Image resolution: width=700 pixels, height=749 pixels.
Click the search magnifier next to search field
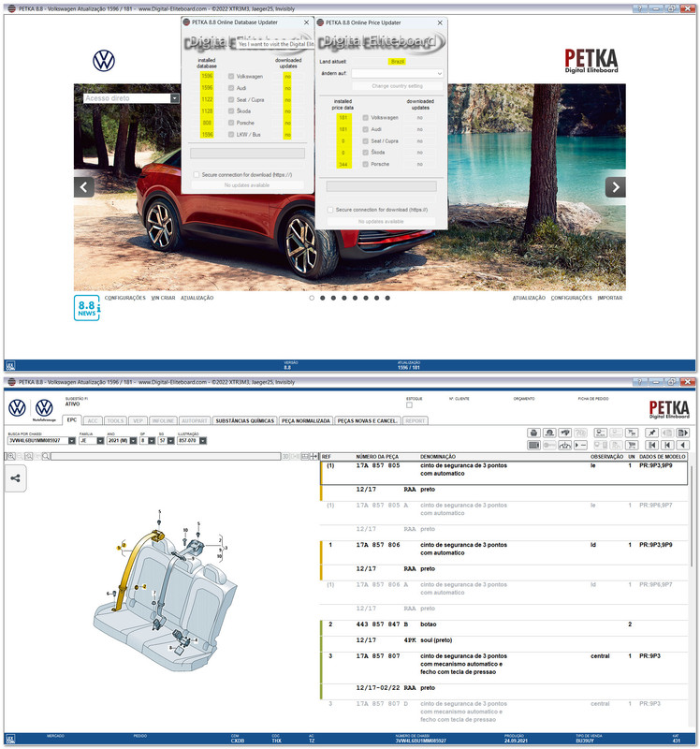(45, 457)
